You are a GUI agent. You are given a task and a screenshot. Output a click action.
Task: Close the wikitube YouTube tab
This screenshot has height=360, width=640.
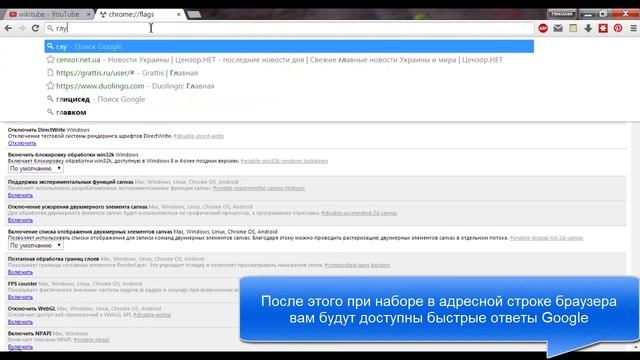click(x=89, y=14)
